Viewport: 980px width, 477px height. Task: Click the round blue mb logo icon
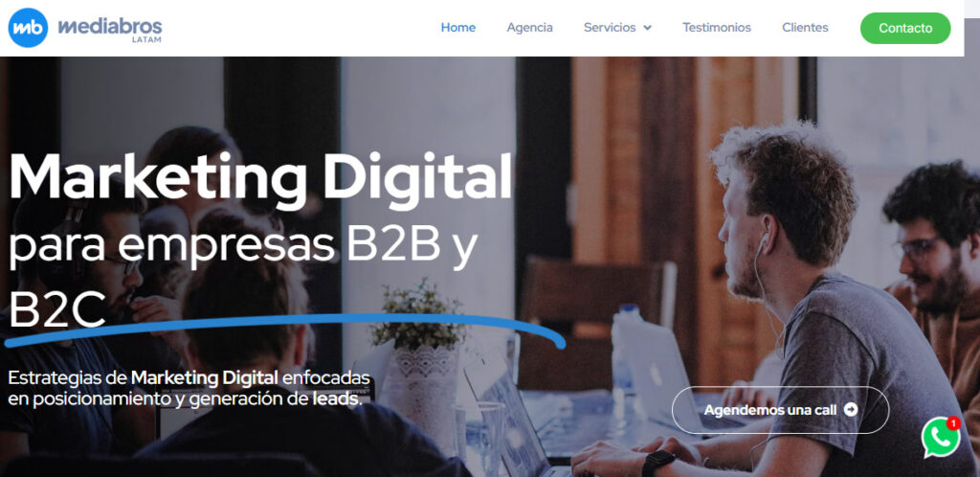(x=28, y=28)
